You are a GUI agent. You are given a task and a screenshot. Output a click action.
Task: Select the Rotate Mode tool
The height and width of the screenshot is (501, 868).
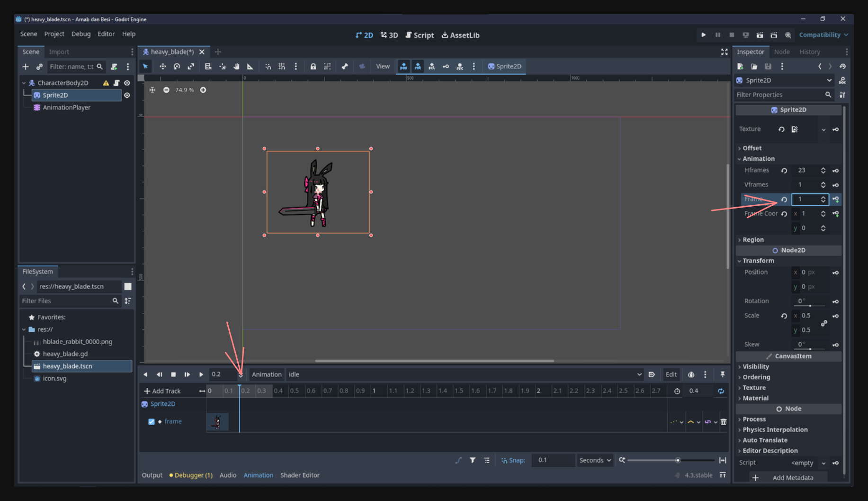[x=177, y=66]
